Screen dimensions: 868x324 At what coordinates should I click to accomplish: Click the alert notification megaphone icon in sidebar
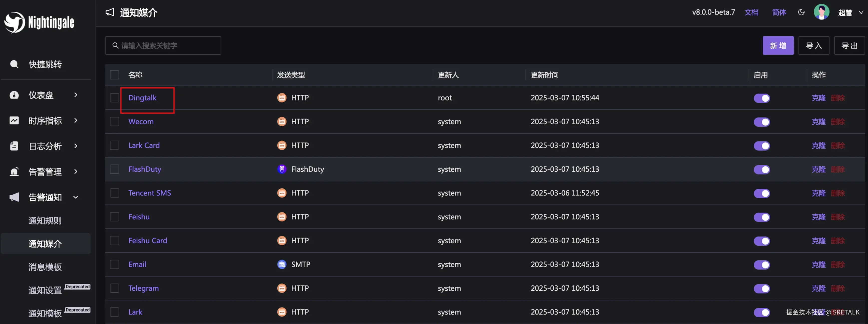(x=14, y=197)
